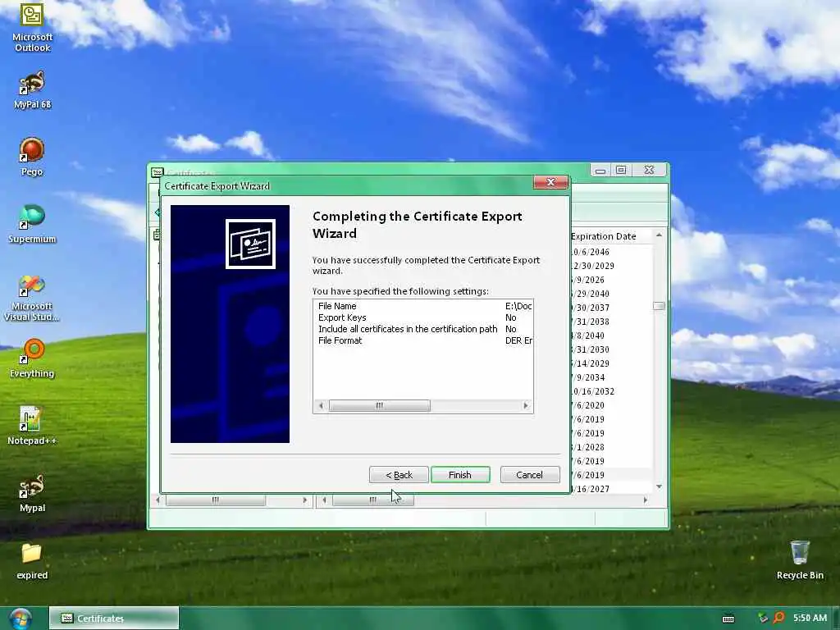Select the expired folder on desktop
Image resolution: width=840 pixels, height=630 pixels.
(x=32, y=561)
